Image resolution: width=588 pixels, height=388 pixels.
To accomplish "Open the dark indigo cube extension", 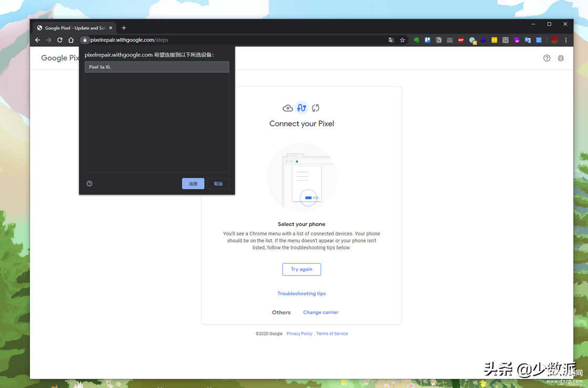I will [484, 40].
